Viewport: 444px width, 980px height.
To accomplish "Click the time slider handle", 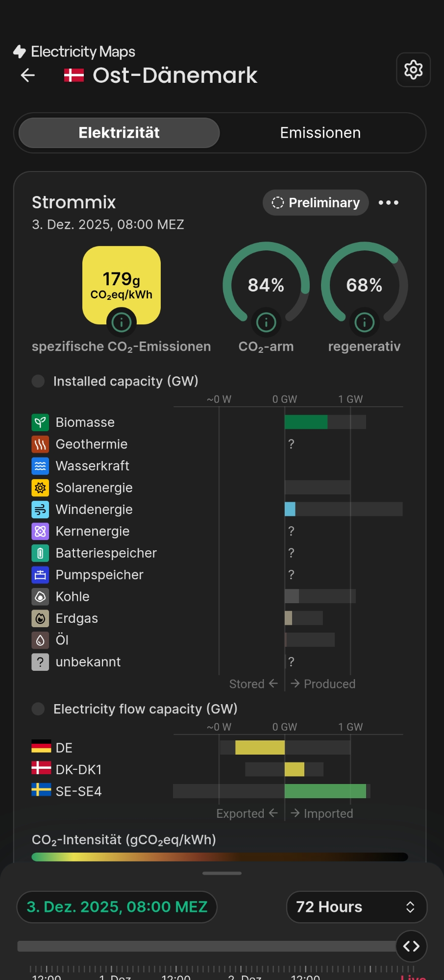I will (x=411, y=946).
